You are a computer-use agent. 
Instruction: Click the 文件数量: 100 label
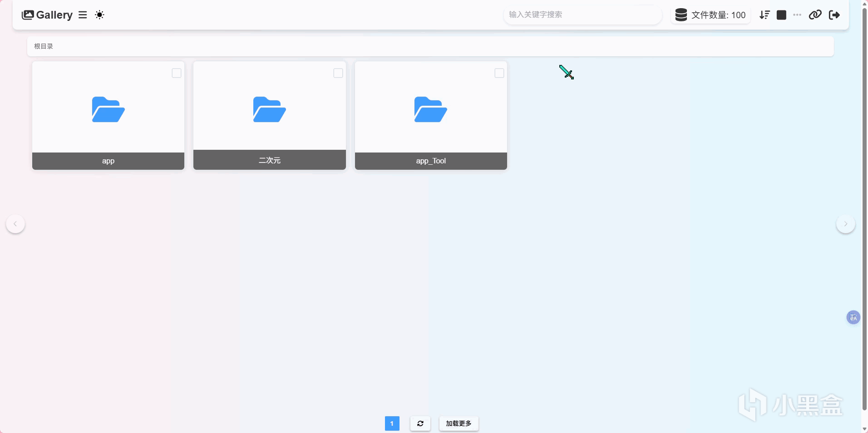[x=718, y=15]
